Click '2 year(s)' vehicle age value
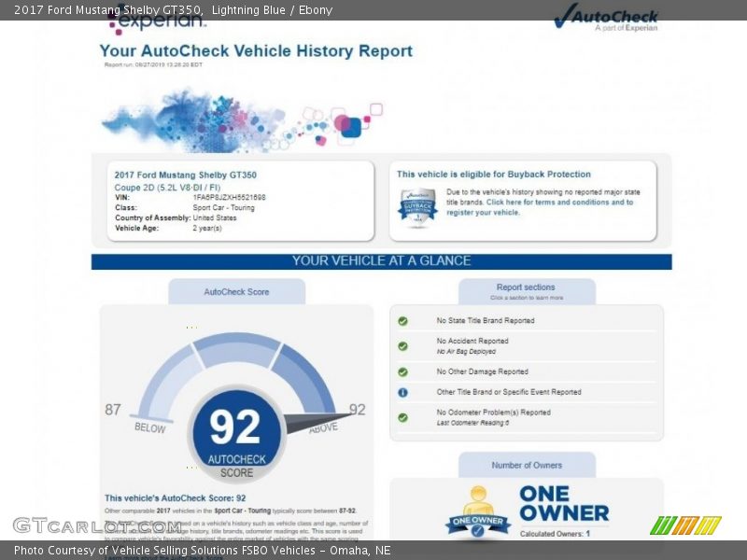The width and height of the screenshot is (747, 560). click(x=207, y=228)
